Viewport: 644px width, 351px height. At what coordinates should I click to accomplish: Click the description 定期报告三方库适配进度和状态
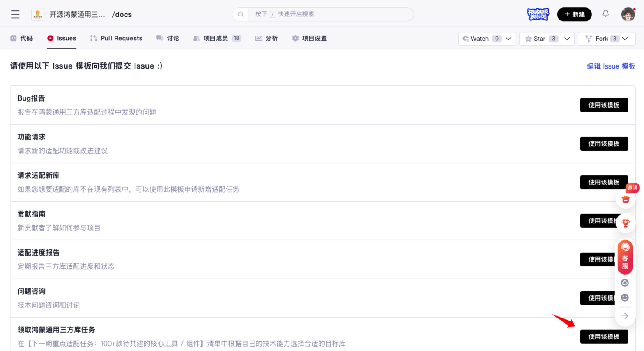(x=66, y=266)
